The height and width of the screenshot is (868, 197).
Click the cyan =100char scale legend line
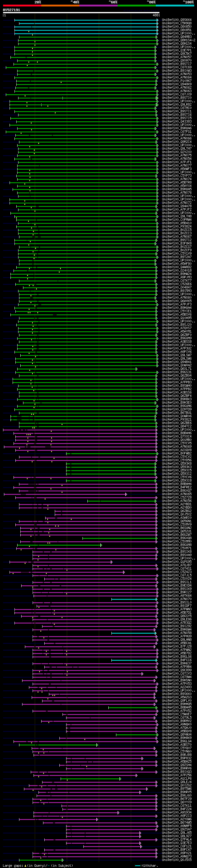click(137, 866)
